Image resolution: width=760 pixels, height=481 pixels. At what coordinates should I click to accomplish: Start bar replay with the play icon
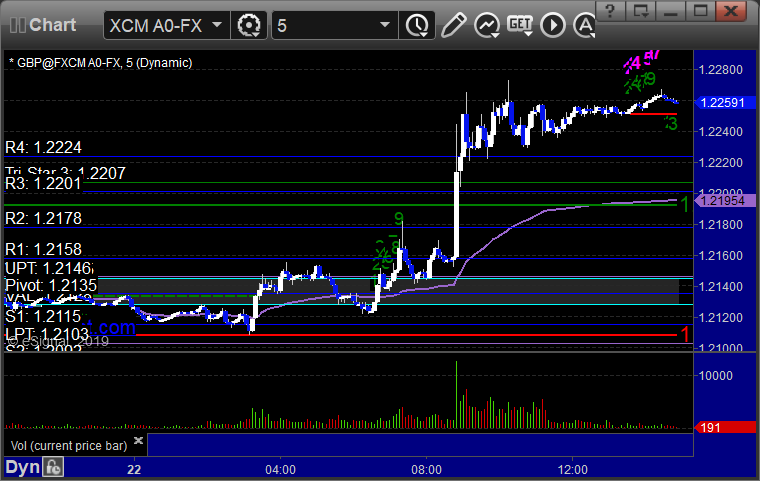553,25
